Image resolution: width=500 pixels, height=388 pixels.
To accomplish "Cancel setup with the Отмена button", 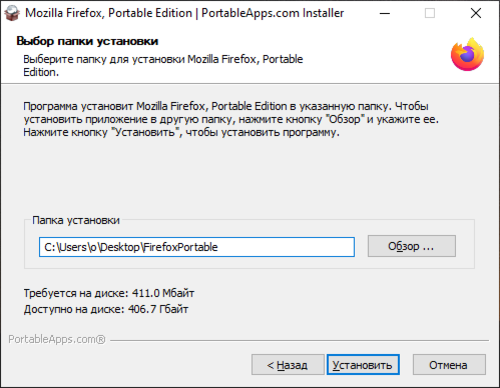I will (449, 365).
